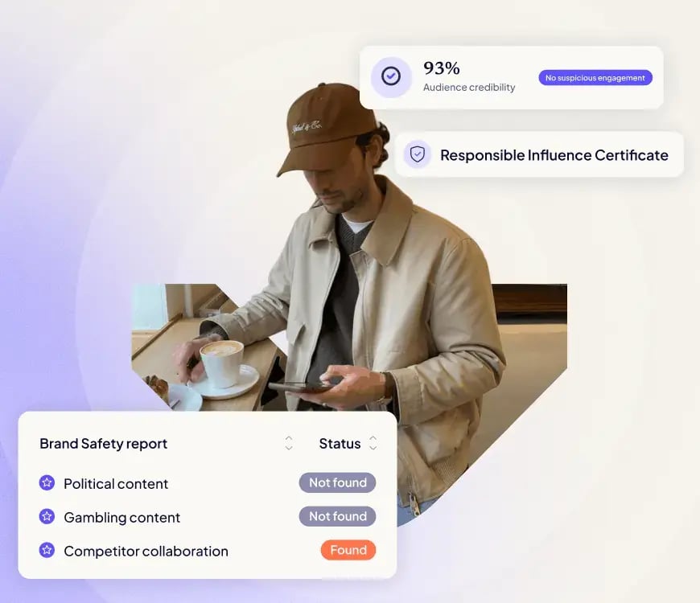Click the star icon beside Competitor collaboration
700x603 pixels.
[x=47, y=550]
